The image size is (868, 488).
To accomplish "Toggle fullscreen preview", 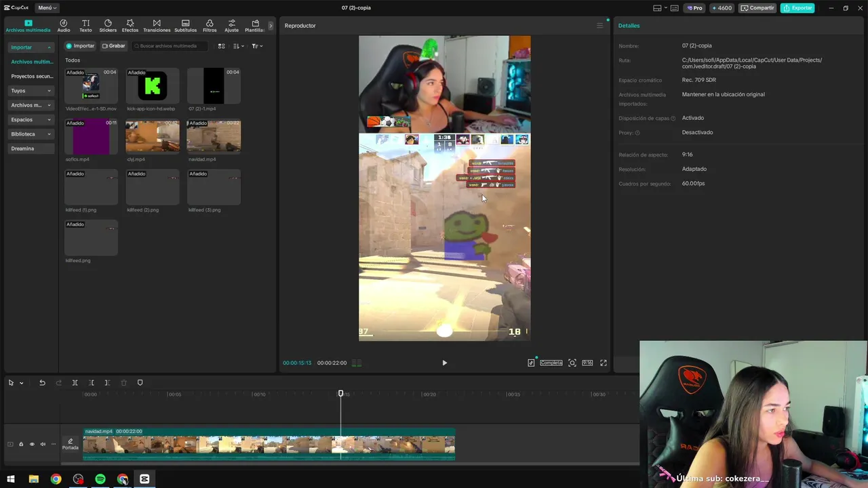I will [604, 363].
